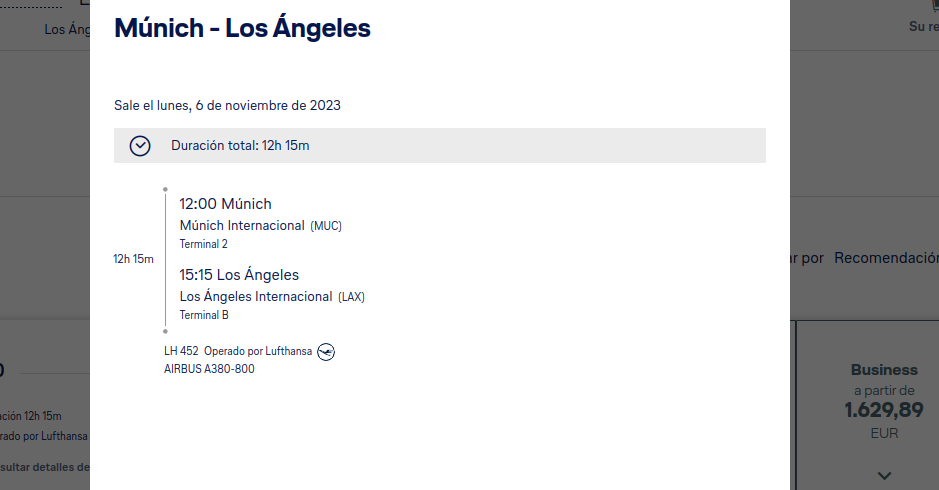Click the LAX airport code
The height and width of the screenshot is (490, 939).
(352, 297)
